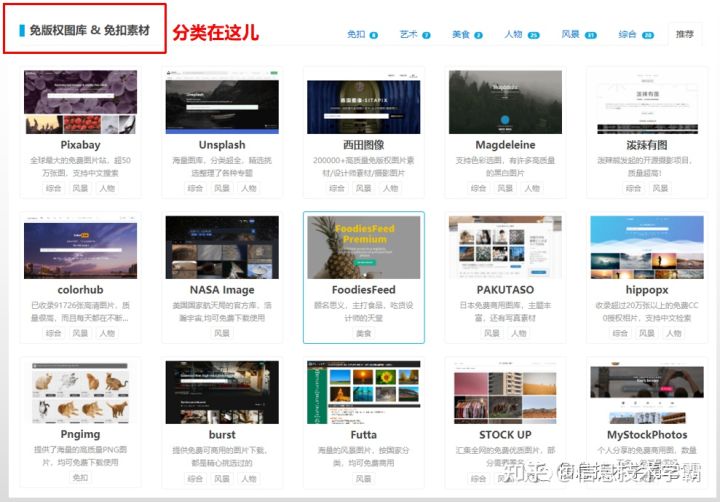The height and width of the screenshot is (502, 720).
Task: Open the Unsplash title link
Action: click(222, 145)
